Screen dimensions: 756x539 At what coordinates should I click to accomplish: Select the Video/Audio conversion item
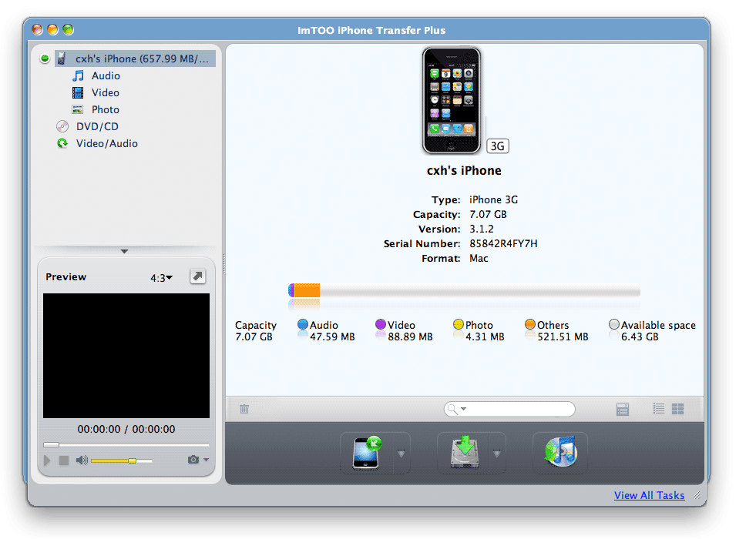click(x=106, y=143)
